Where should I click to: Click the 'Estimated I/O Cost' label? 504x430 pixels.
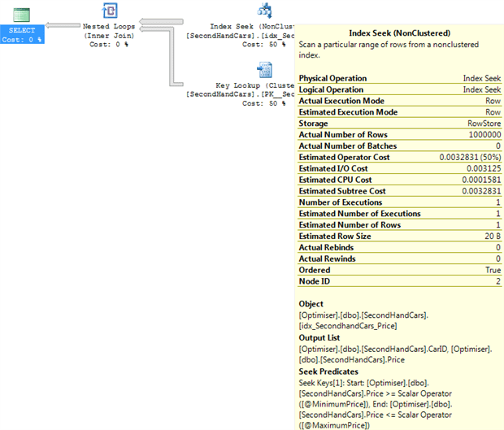[333, 168]
